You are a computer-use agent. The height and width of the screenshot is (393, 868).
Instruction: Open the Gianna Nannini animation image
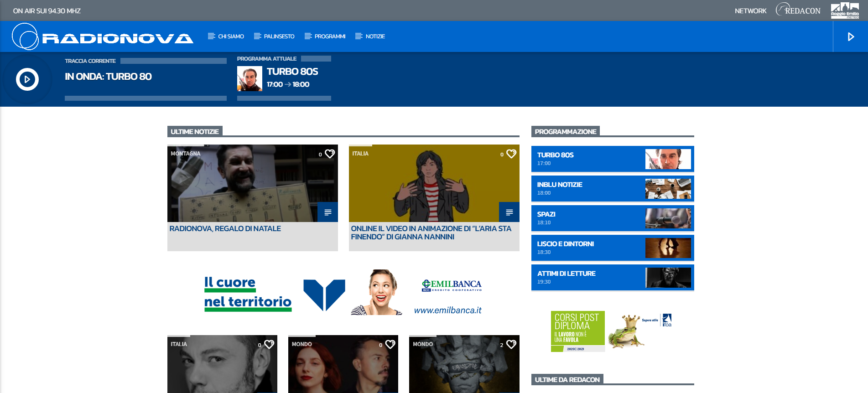click(434, 183)
